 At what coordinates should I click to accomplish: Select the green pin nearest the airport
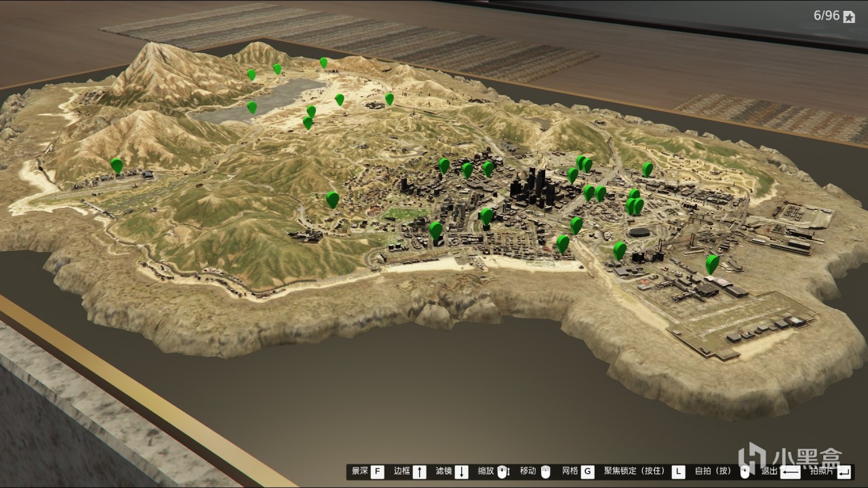coord(712,263)
